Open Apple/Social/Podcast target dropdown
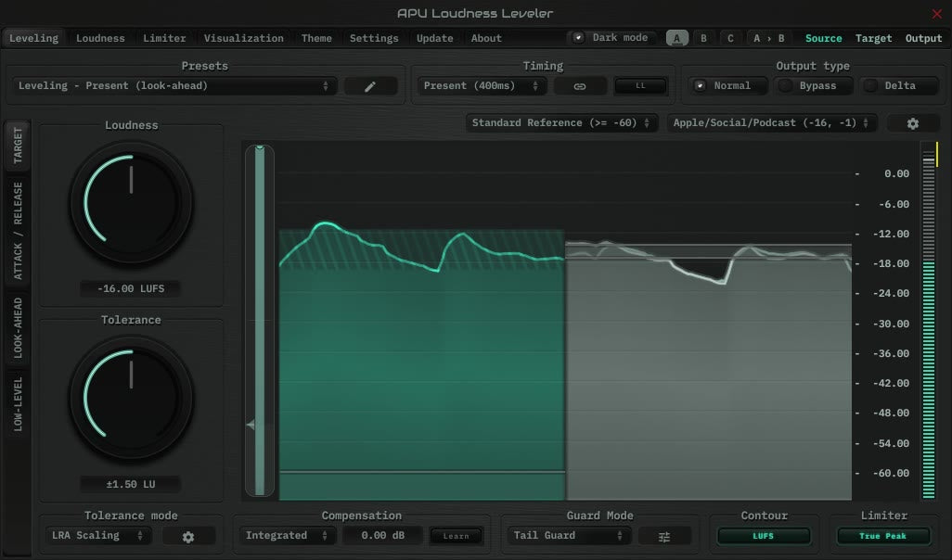952x560 pixels. 772,123
